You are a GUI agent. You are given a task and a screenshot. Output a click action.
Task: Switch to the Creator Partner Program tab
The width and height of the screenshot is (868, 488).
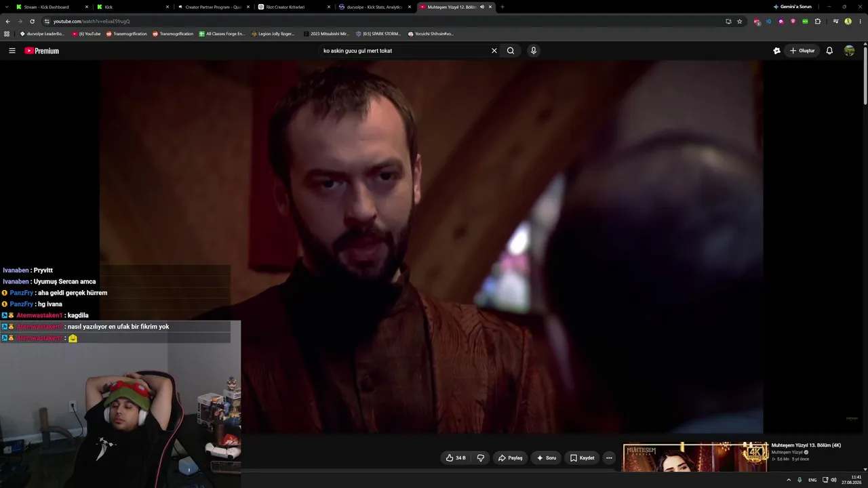[x=212, y=7]
